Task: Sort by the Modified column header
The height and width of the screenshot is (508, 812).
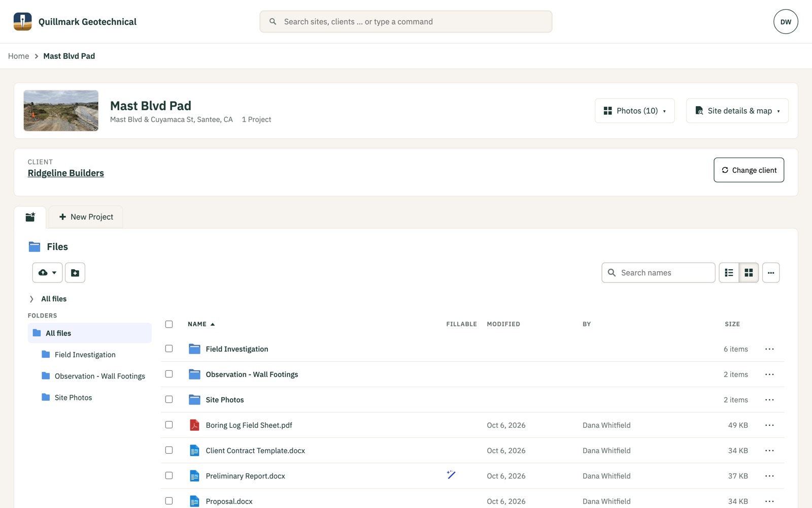Action: click(x=503, y=324)
